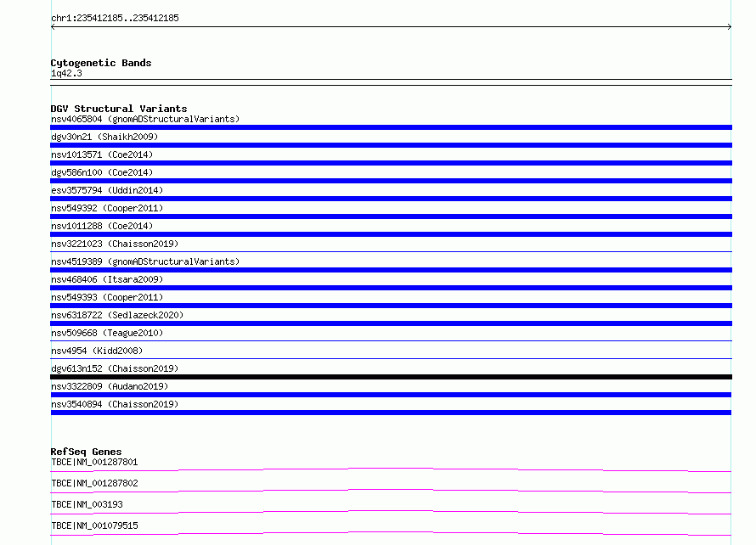Click the black bar under dgv613n152
Viewport: 756px width, 545px height.
(x=391, y=377)
